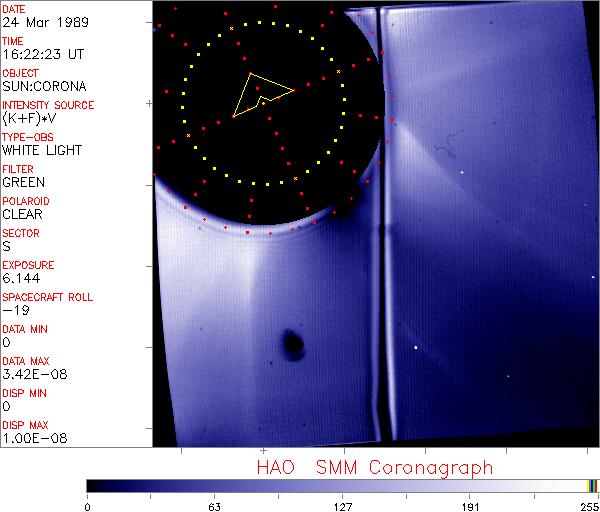Image resolution: width=600 pixels, height=512 pixels.
Task: Select the WHITE LIGHT observation type
Action: [x=41, y=150]
